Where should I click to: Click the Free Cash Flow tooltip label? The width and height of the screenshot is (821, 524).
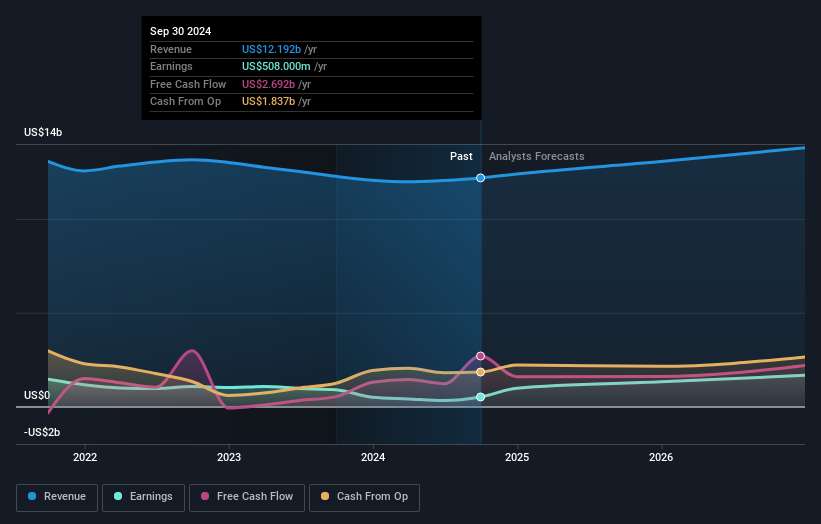click(x=188, y=84)
